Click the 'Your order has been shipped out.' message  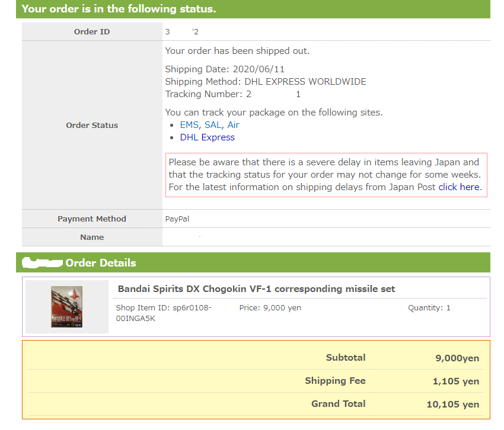[237, 51]
